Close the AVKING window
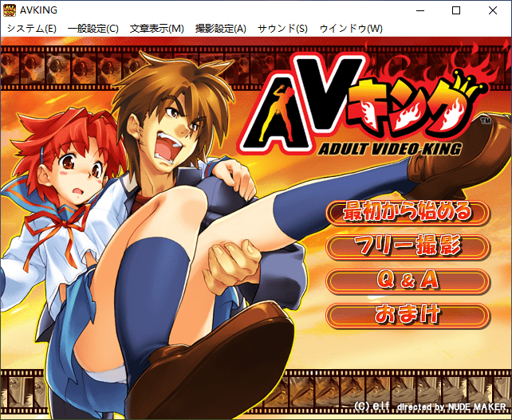512x420 pixels. point(493,10)
